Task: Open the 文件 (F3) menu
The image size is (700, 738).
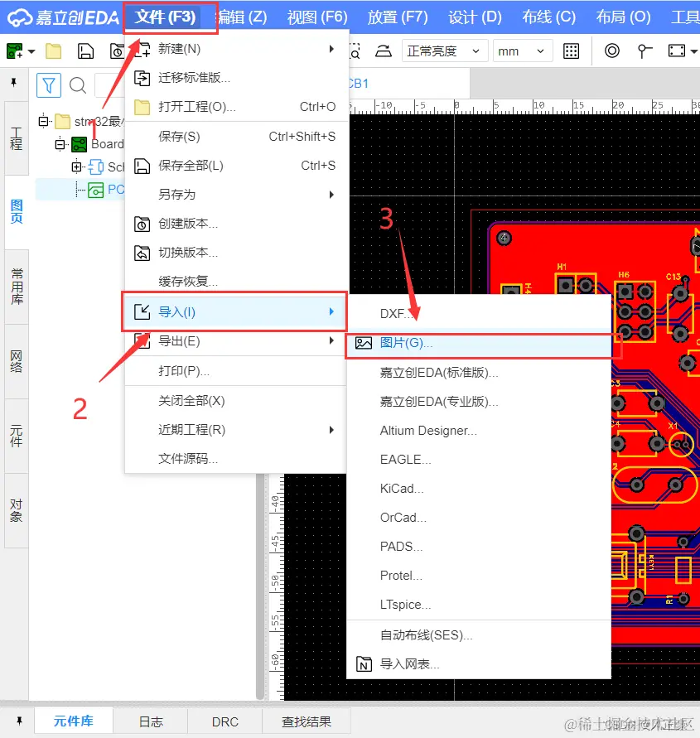Action: (x=165, y=17)
